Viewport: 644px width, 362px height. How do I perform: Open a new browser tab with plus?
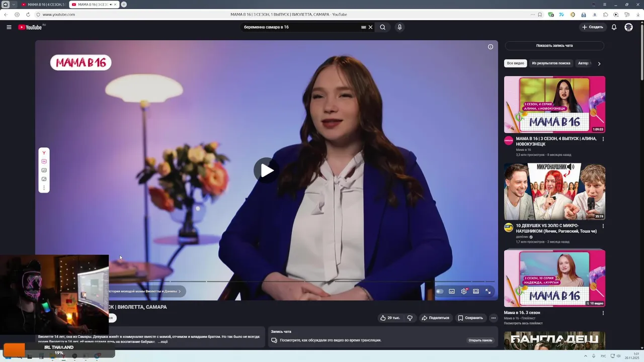(x=124, y=5)
